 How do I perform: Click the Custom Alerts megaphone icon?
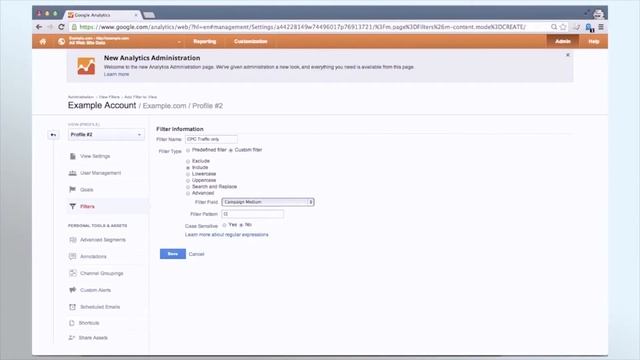[x=73, y=290]
